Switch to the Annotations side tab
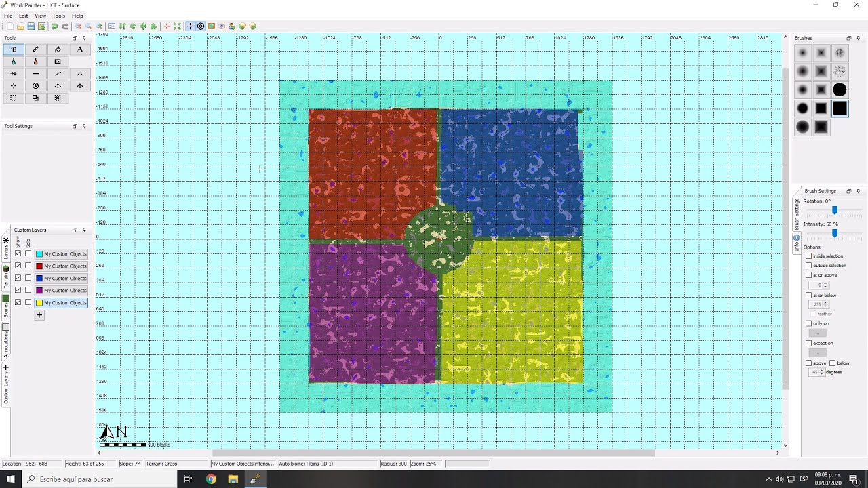The image size is (868, 488). tap(6, 342)
